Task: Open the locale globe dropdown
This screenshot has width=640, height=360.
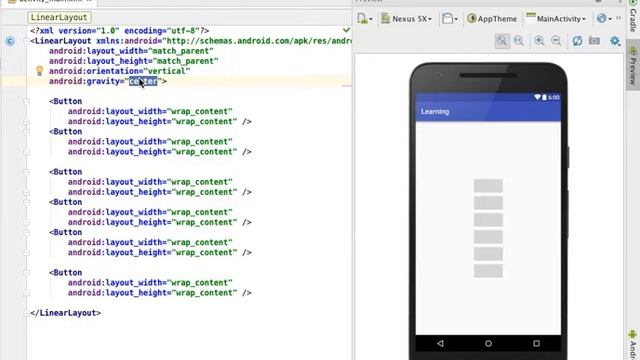Action: click(x=604, y=19)
